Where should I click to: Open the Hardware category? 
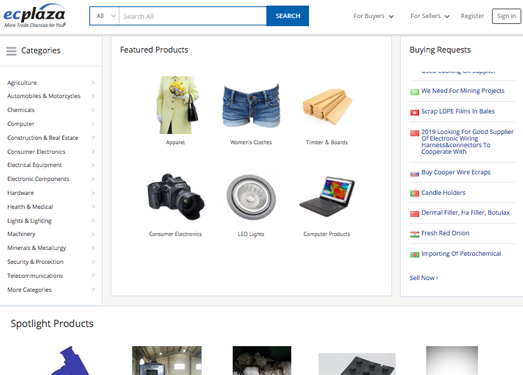pyautogui.click(x=20, y=193)
